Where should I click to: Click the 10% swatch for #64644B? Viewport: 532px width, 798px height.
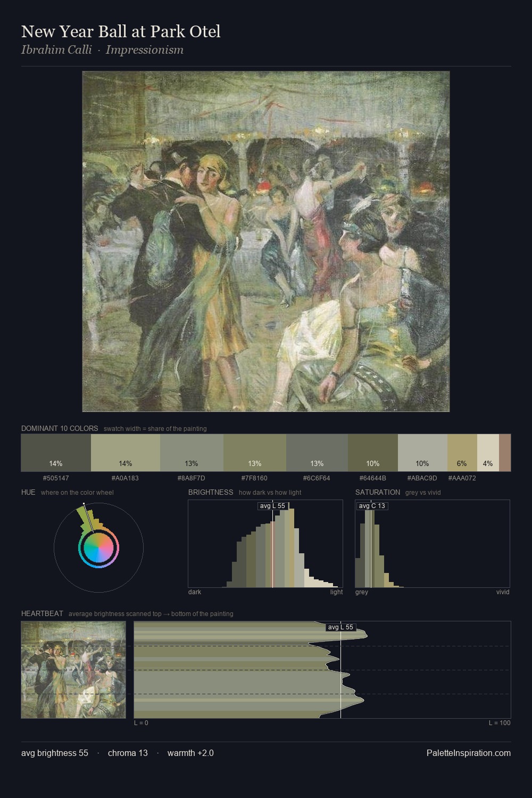373,453
